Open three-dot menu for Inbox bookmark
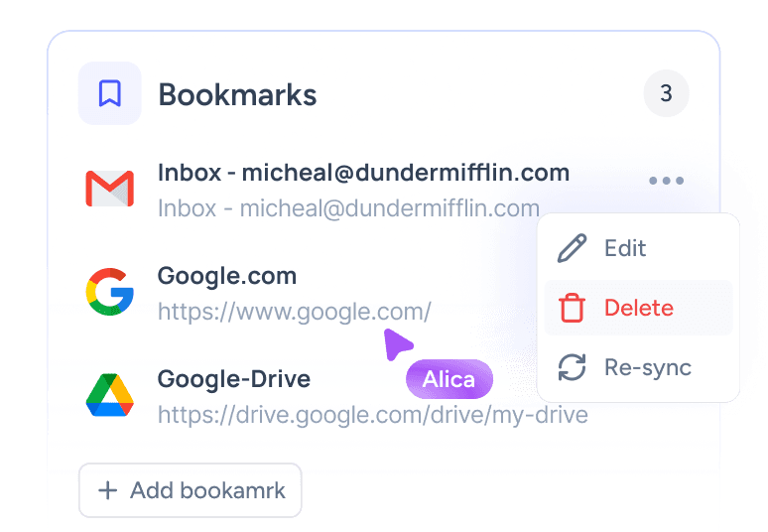The image size is (768, 532). [x=666, y=181]
